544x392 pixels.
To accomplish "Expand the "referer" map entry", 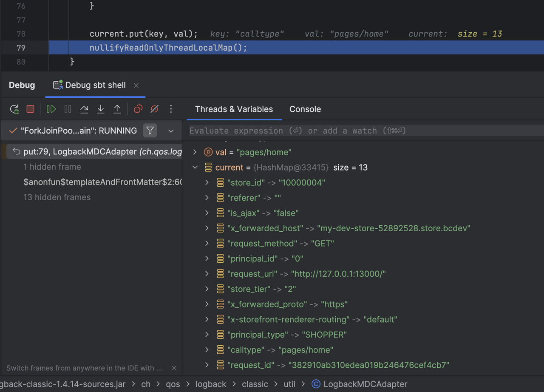I will (x=207, y=198).
